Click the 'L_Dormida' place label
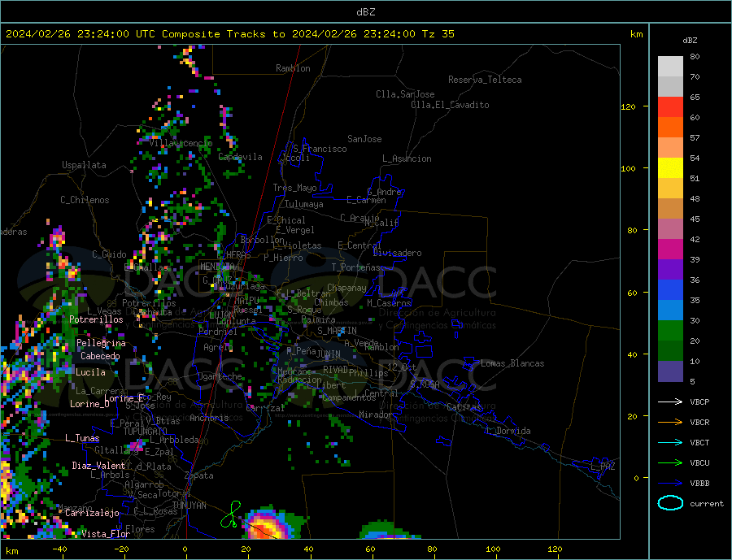The width and height of the screenshot is (732, 560). [x=509, y=431]
